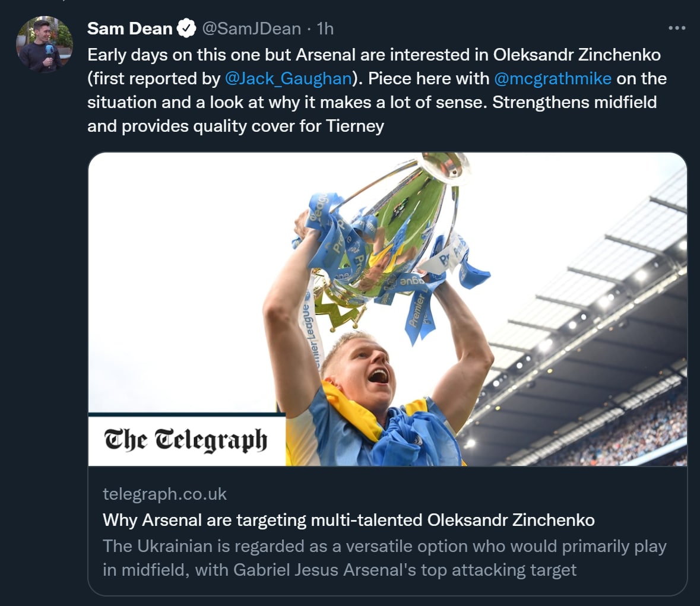The image size is (700, 606).
Task: Click The Telegraph logo on the card
Action: tap(186, 440)
